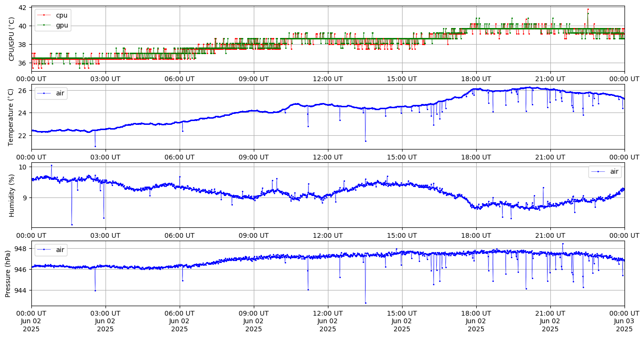The width and height of the screenshot is (644, 337).
Task: Click the Humidity (%) axis label
Action: [12, 195]
